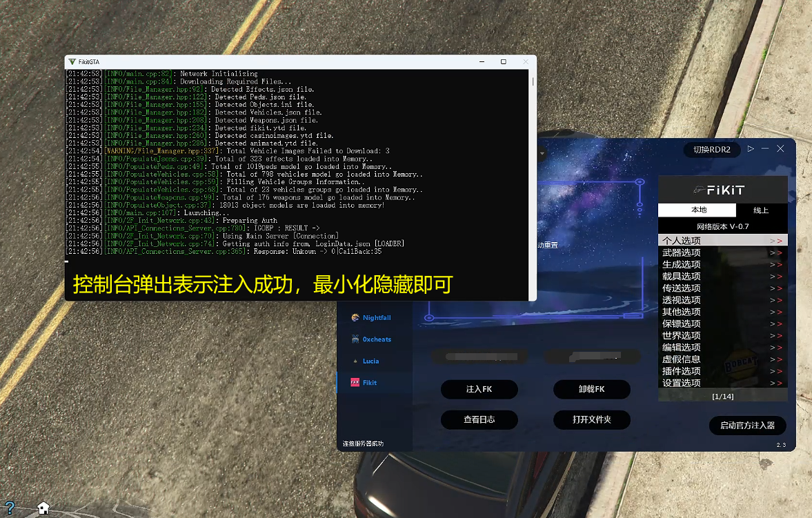Open the 传送选项 menu entry
Viewport: 812px width, 518px height.
723,288
